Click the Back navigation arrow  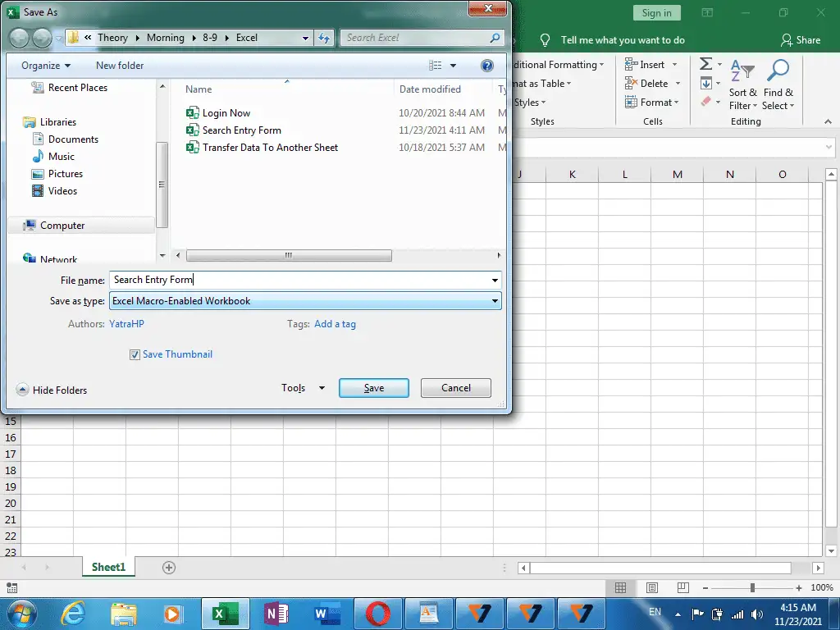(x=20, y=38)
